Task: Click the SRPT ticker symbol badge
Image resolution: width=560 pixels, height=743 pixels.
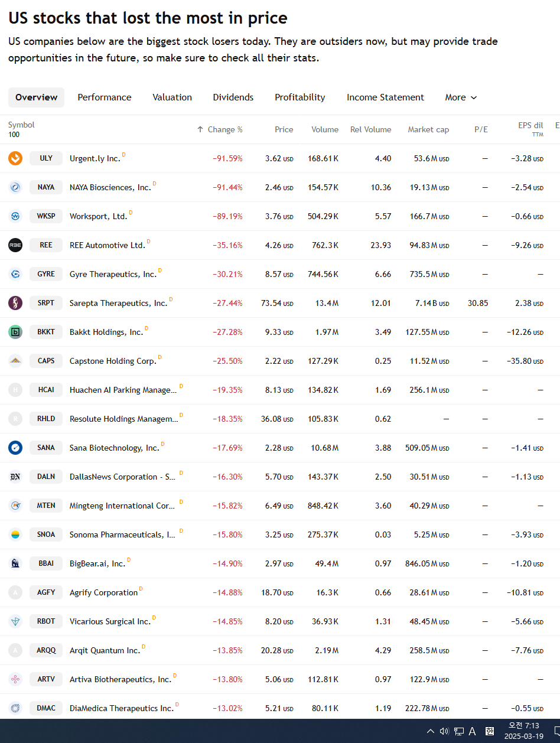Action: [46, 303]
